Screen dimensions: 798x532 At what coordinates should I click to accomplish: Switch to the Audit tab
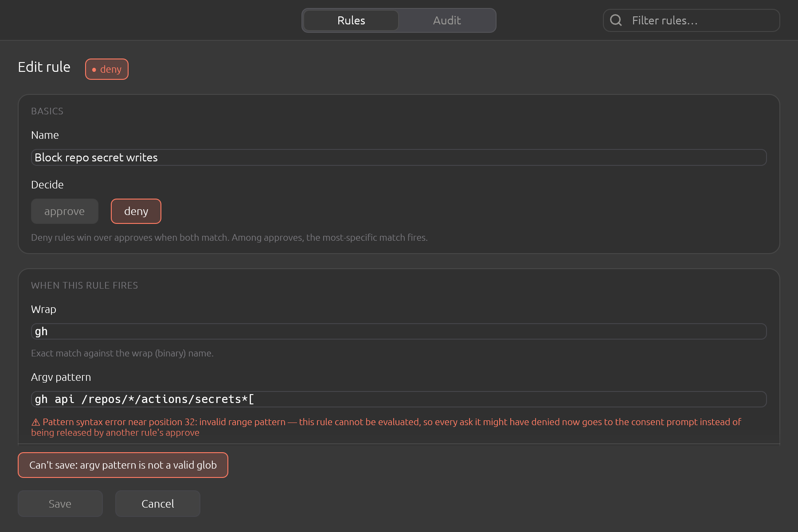(447, 20)
